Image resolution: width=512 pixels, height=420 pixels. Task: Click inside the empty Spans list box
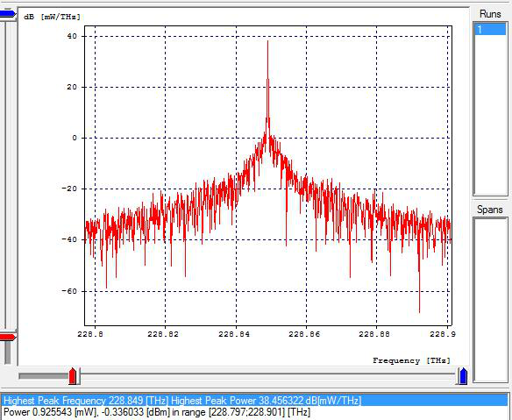pyautogui.click(x=490, y=300)
